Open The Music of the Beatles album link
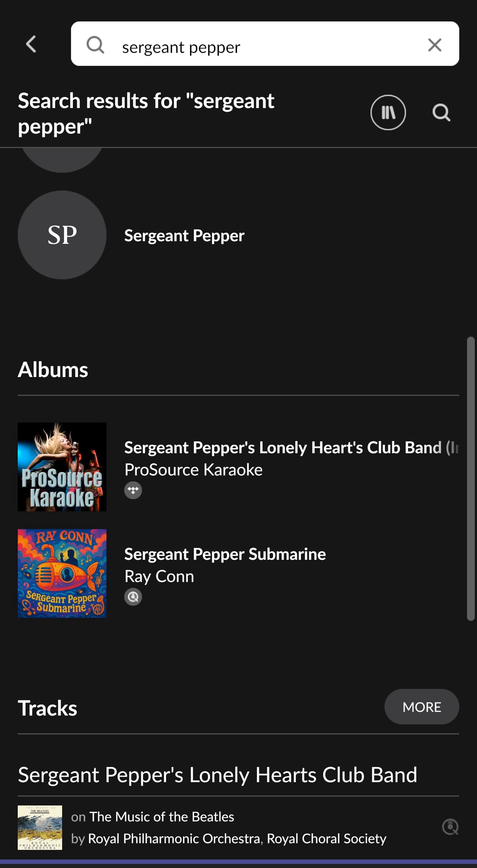Image resolution: width=477 pixels, height=868 pixels. [162, 817]
